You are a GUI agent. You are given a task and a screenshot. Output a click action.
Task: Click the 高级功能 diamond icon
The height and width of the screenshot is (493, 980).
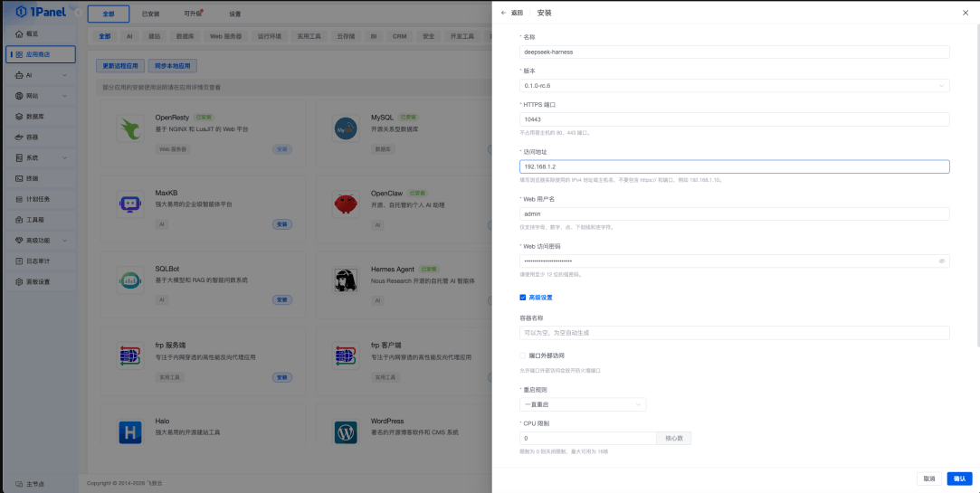[x=19, y=240]
